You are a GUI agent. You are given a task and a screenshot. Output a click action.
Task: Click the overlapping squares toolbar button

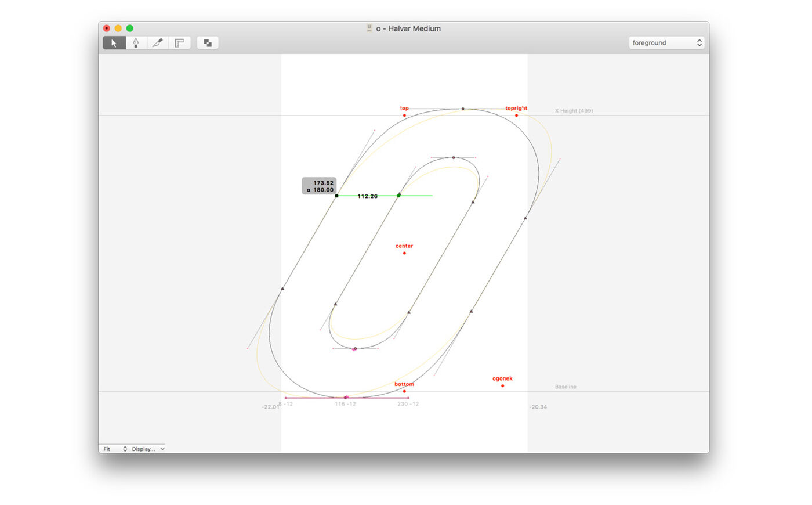pos(208,43)
